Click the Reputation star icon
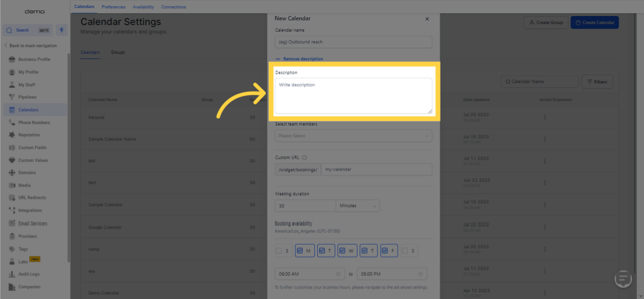 (x=12, y=135)
